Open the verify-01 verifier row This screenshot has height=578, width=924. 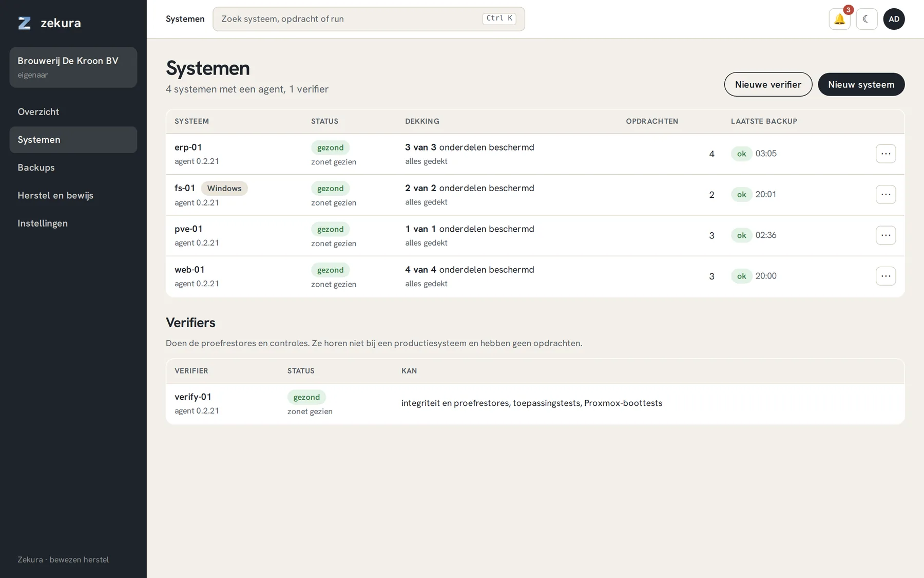(x=535, y=404)
